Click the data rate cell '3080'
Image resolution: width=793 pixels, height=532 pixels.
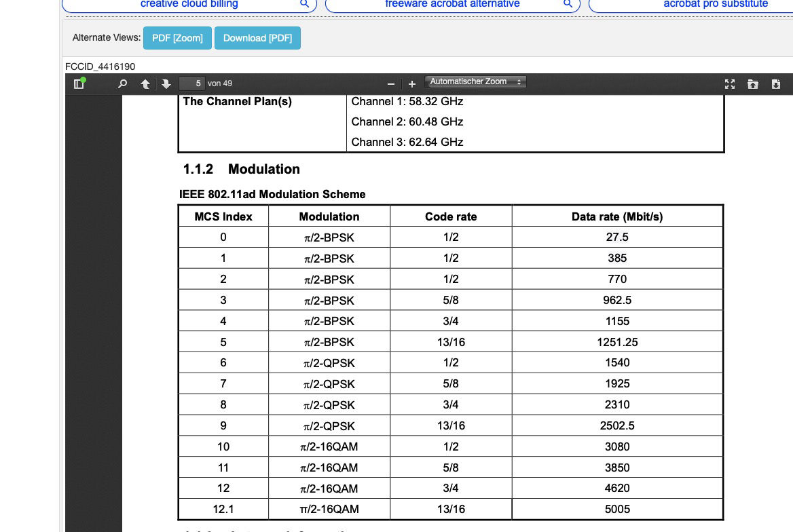pos(617,446)
